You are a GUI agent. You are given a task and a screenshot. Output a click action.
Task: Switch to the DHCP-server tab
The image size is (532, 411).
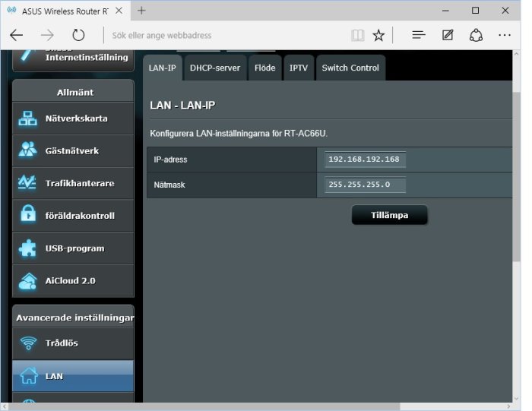215,68
